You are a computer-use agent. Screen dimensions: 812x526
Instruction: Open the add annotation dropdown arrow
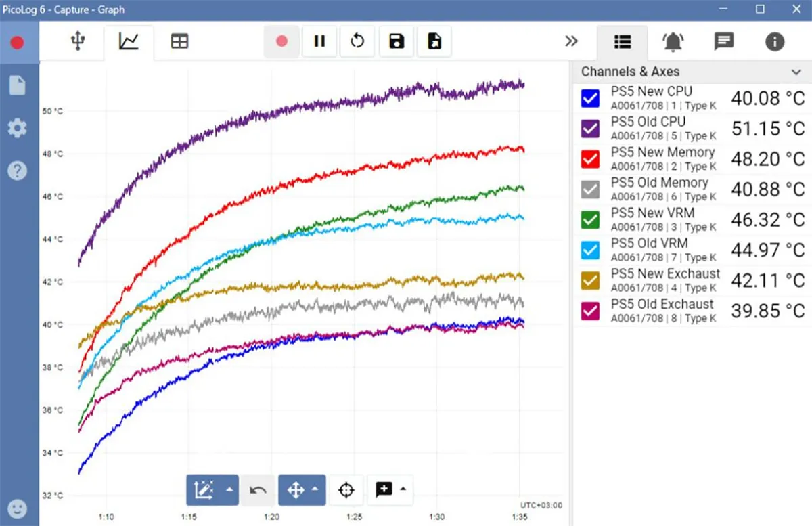[403, 489]
